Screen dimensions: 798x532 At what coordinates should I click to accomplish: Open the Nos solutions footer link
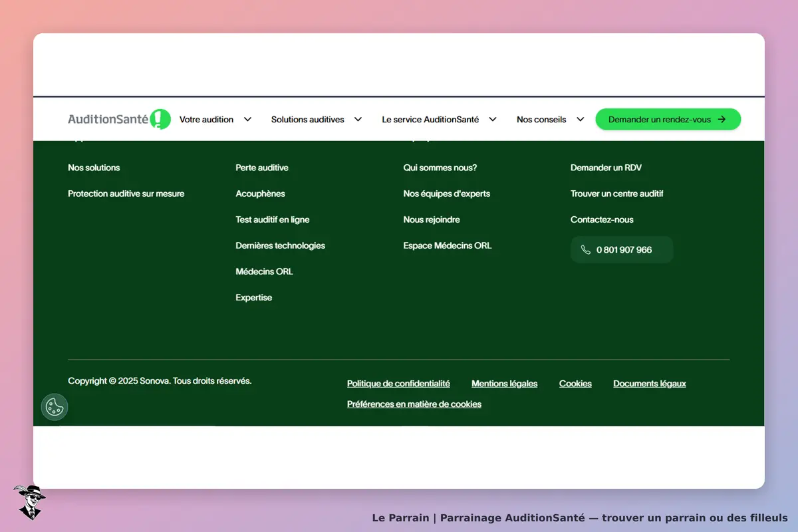[94, 168]
